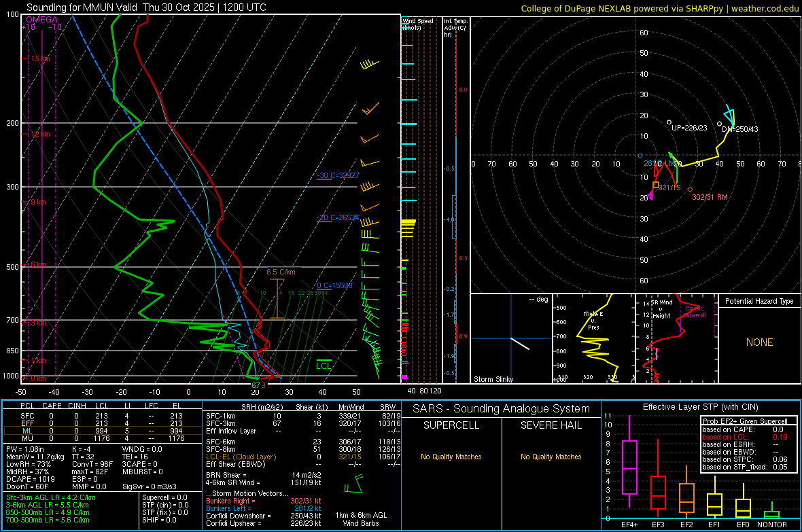Select the SFC parcel row
The height and width of the screenshot is (532, 802).
tap(103, 416)
